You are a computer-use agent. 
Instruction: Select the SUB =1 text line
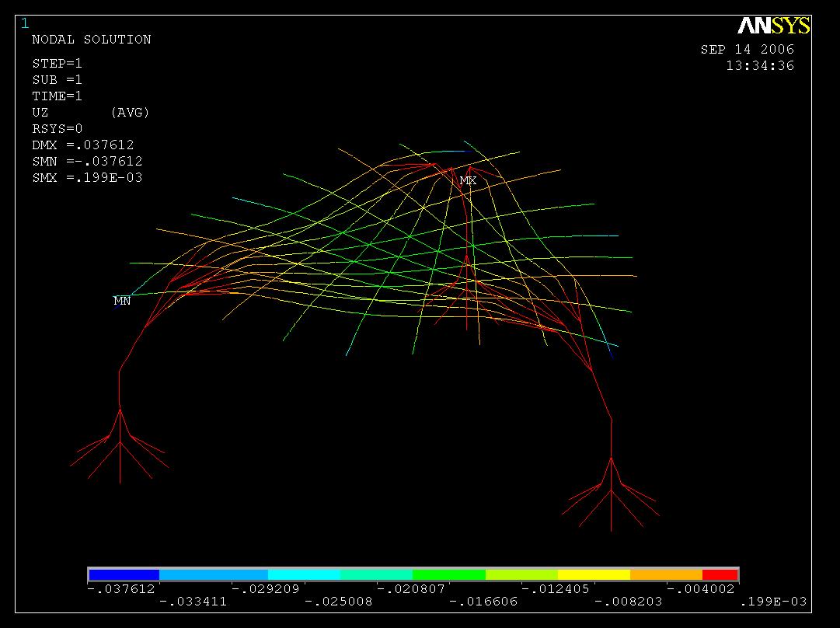point(58,80)
